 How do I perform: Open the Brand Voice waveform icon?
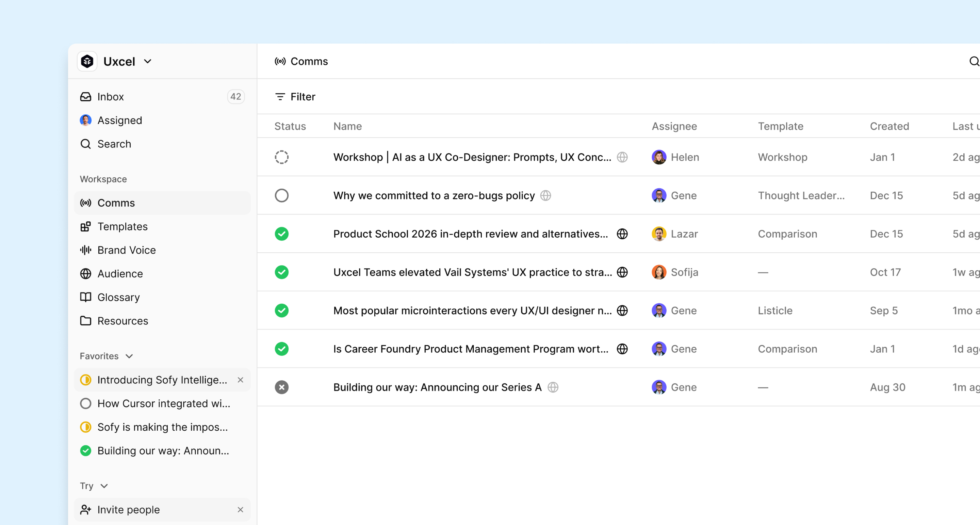pos(86,250)
